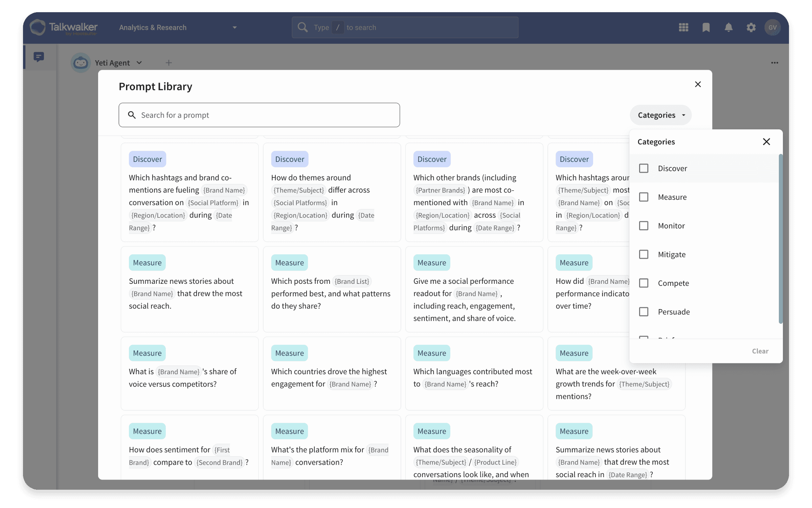Image resolution: width=812 pixels, height=508 pixels.
Task: Open the apps grid icon
Action: click(x=683, y=27)
